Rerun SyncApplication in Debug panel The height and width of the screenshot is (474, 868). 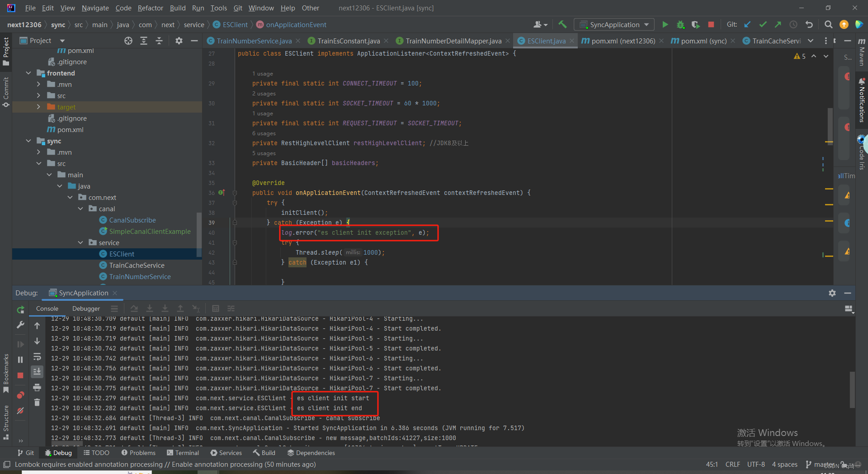(x=20, y=310)
